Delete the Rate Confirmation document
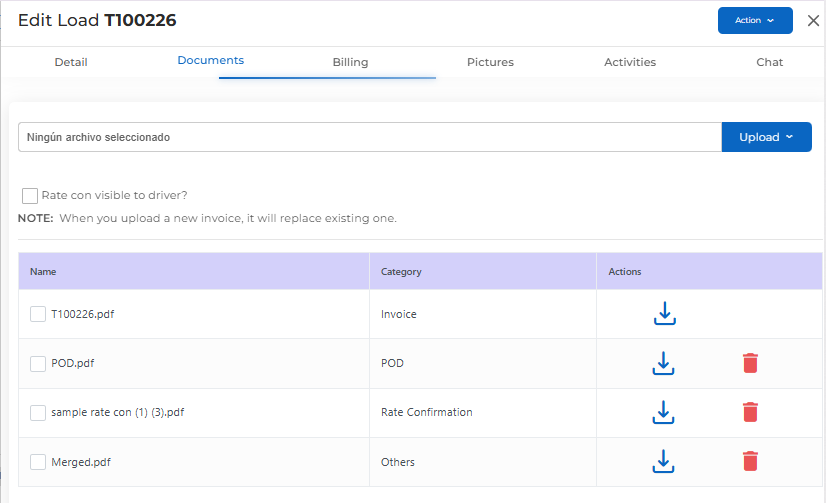826x503 pixels. [x=750, y=412]
